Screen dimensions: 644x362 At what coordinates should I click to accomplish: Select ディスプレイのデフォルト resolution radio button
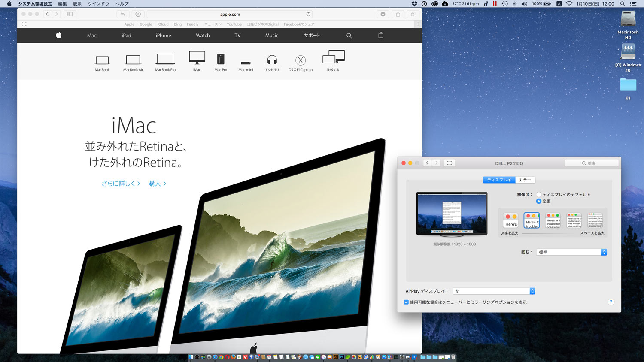point(538,194)
